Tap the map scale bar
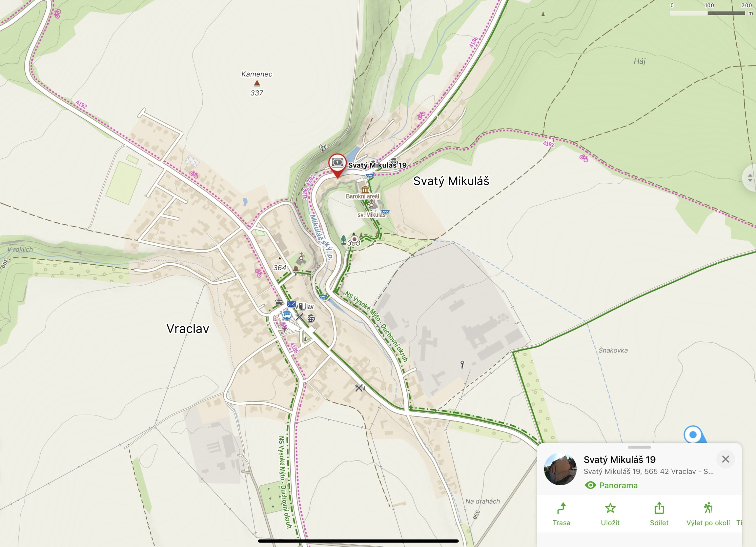Viewport: 756px width, 547px height. click(707, 13)
